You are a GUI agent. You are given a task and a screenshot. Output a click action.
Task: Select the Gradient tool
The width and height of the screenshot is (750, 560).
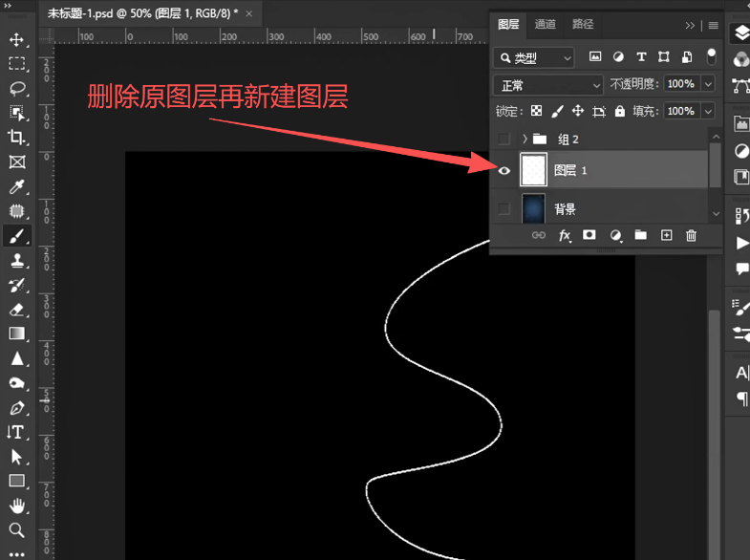[17, 334]
